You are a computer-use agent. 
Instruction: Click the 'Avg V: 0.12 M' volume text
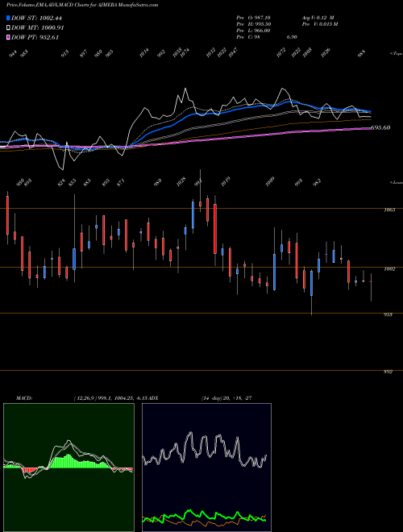coord(318,17)
